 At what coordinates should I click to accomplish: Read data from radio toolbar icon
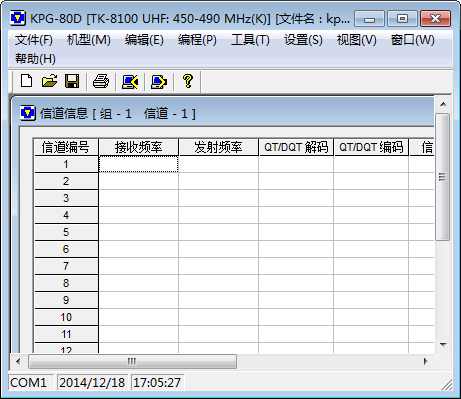coord(130,81)
